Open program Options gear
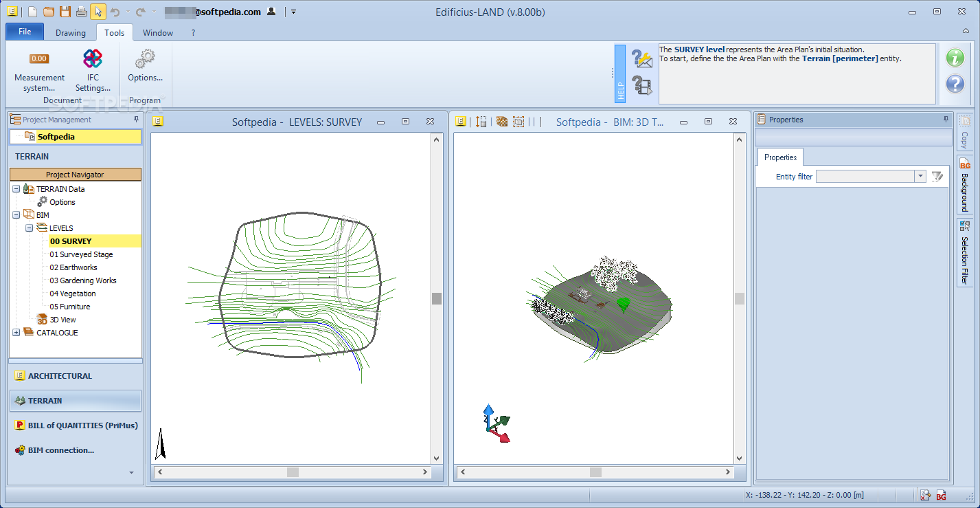Screen dimensions: 980x508 click(x=145, y=66)
